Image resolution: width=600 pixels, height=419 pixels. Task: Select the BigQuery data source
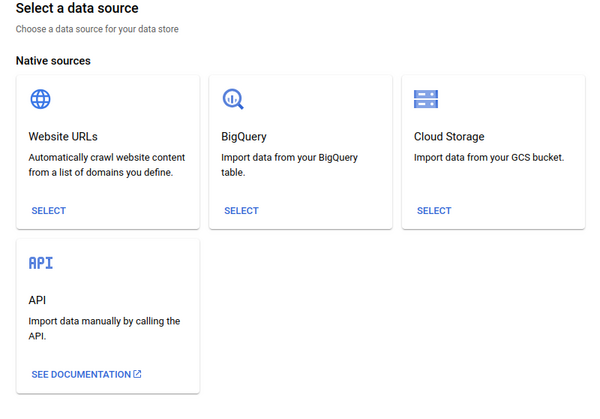241,210
